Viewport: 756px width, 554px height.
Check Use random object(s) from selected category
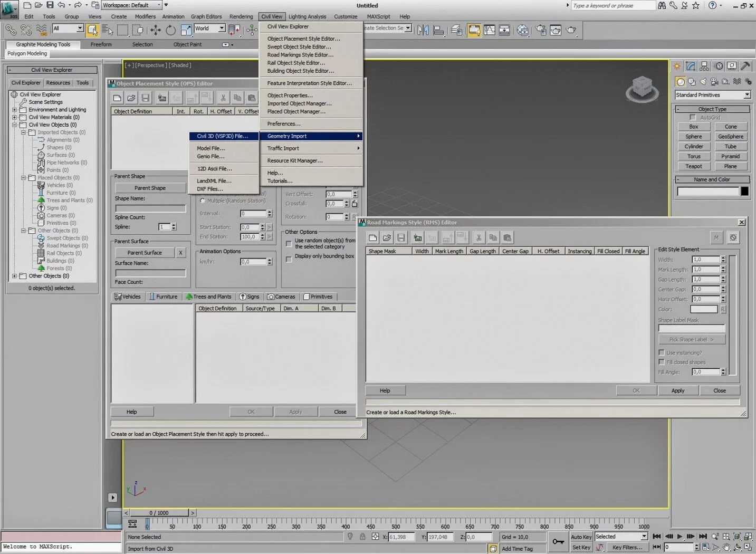[289, 244]
